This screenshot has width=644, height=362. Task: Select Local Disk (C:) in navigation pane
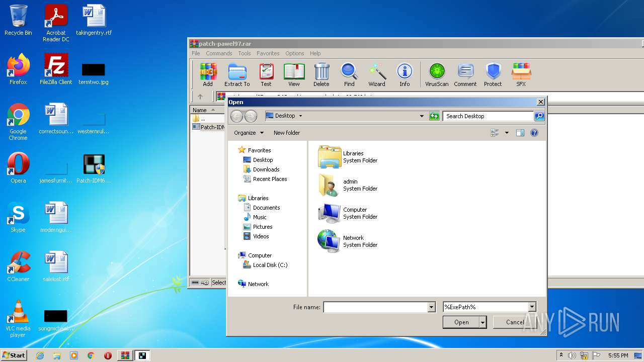(x=265, y=265)
